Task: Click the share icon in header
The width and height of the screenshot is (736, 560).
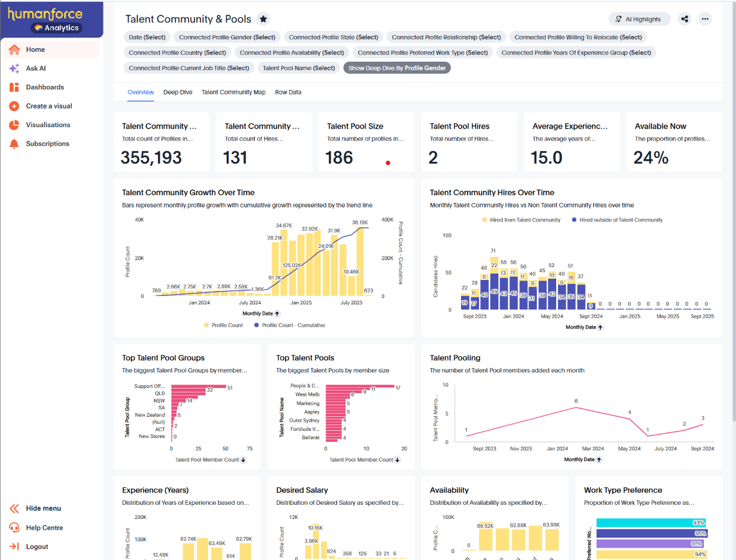Action: click(x=685, y=19)
